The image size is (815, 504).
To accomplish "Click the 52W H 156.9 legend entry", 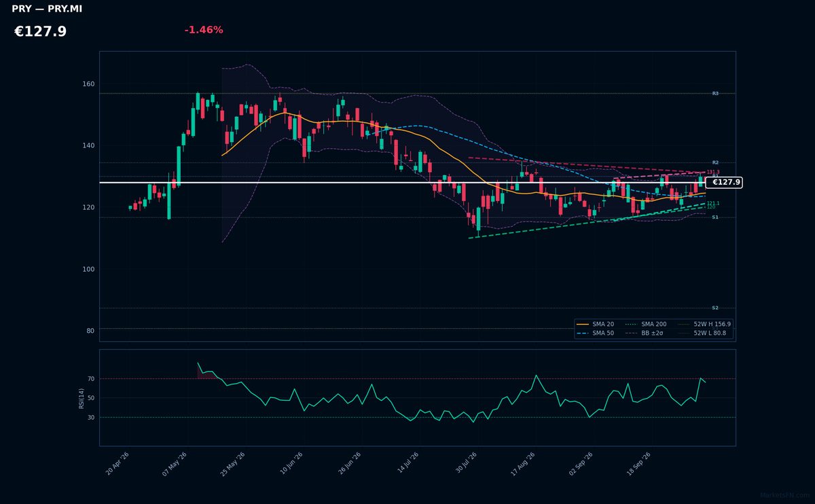I will 704,325.
